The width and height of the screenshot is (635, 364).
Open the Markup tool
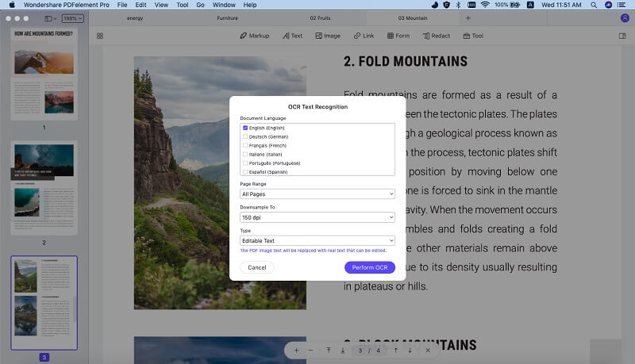pyautogui.click(x=254, y=36)
